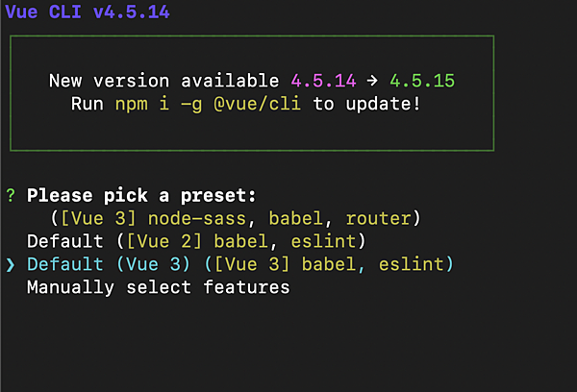Select the Default Vue 2 babel, eslint preset

(x=196, y=241)
